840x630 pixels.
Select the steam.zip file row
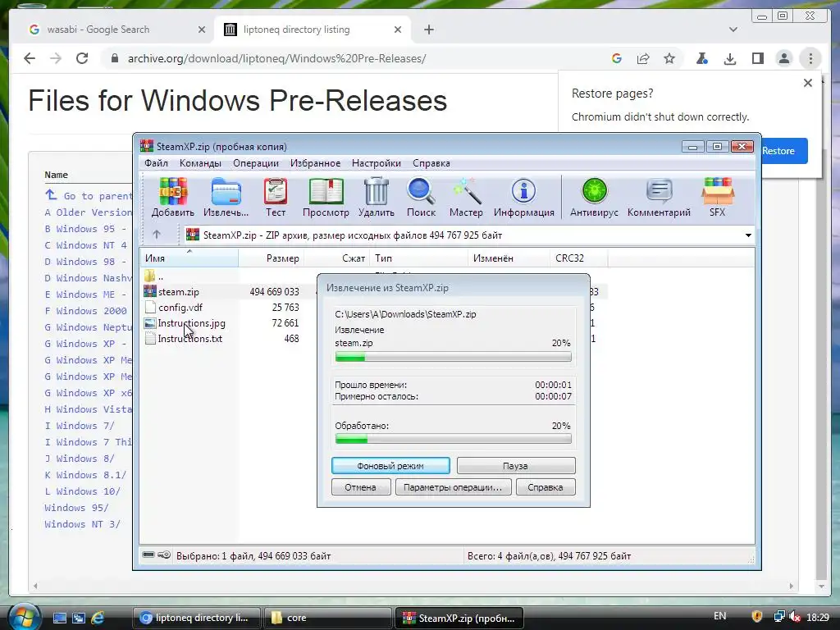pos(231,292)
